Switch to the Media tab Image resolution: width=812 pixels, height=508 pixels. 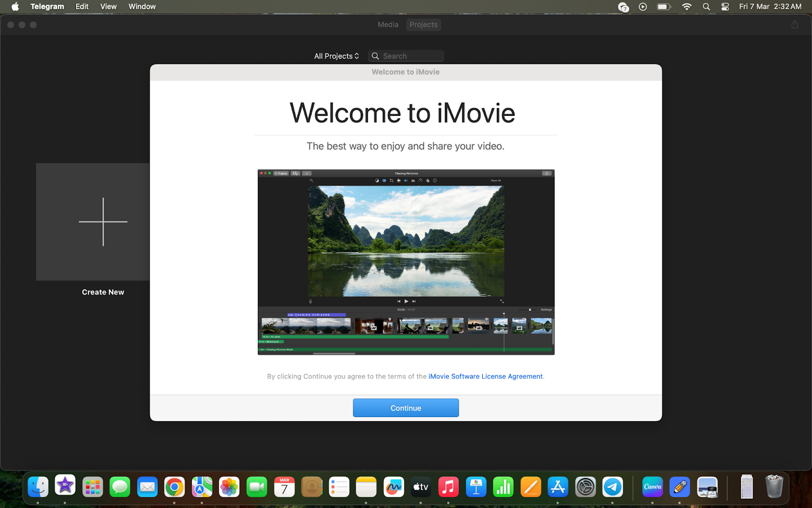(x=388, y=24)
